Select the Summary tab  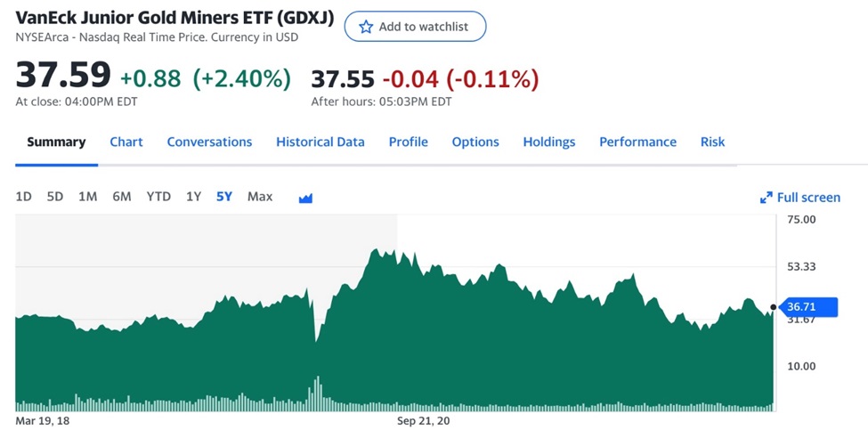coord(56,142)
